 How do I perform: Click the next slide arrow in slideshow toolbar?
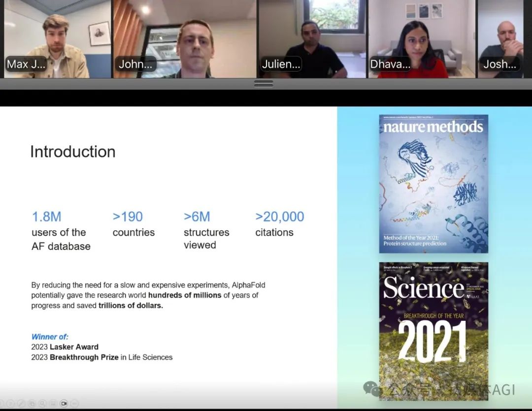coord(10,404)
